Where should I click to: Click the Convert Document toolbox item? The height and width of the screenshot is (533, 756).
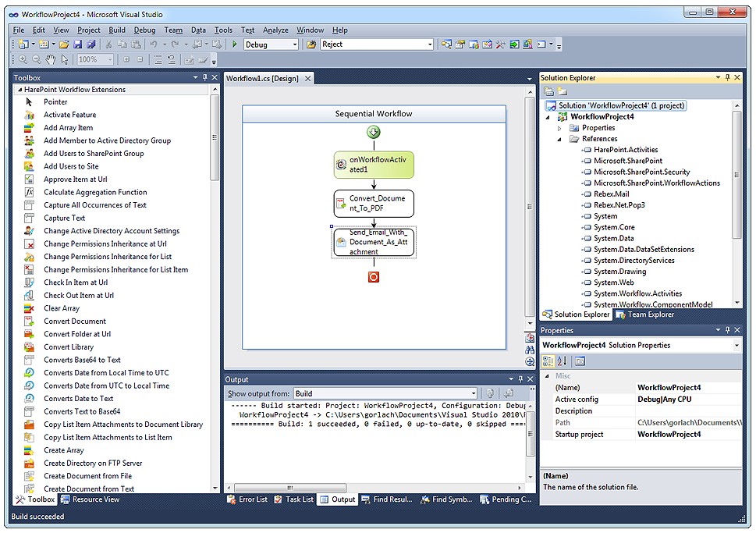74,321
